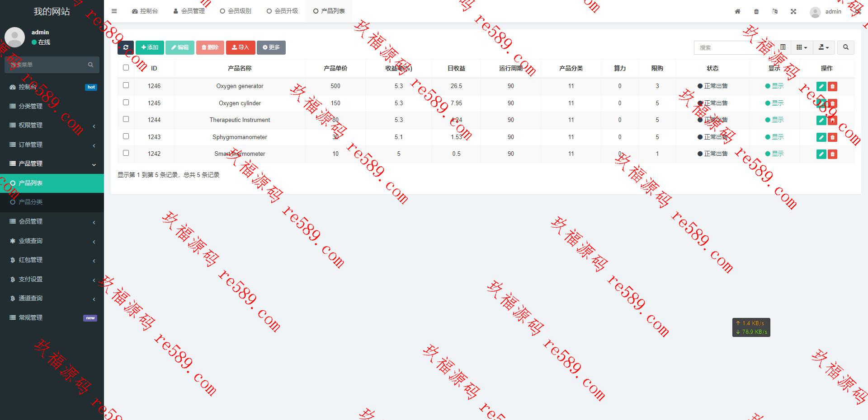The image size is (868, 420).
Task: Toggle 显示 status for Oxygen generator
Action: click(x=774, y=86)
